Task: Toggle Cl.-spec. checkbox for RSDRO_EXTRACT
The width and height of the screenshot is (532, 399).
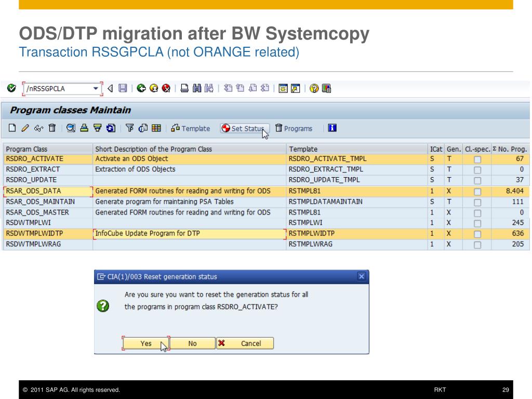Action: click(477, 170)
